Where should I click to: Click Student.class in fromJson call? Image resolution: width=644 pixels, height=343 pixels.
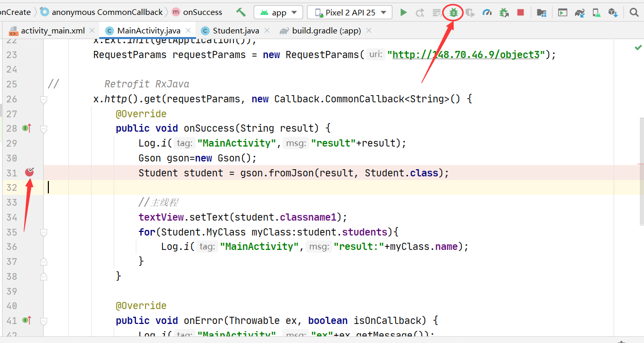click(401, 173)
